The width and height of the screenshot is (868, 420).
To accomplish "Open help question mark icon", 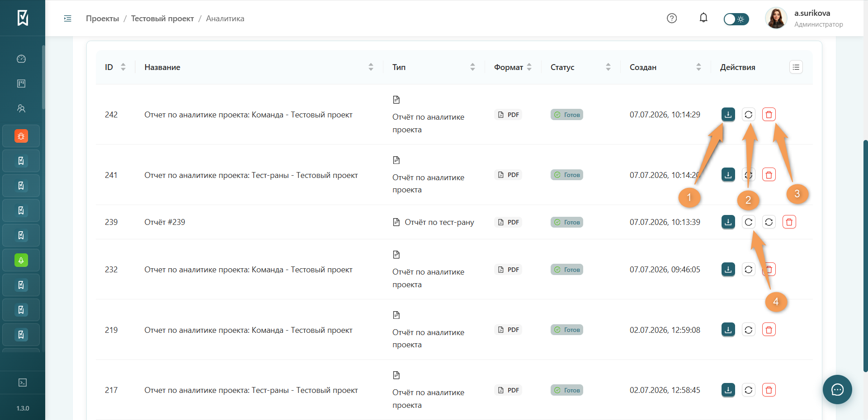I will pos(672,18).
